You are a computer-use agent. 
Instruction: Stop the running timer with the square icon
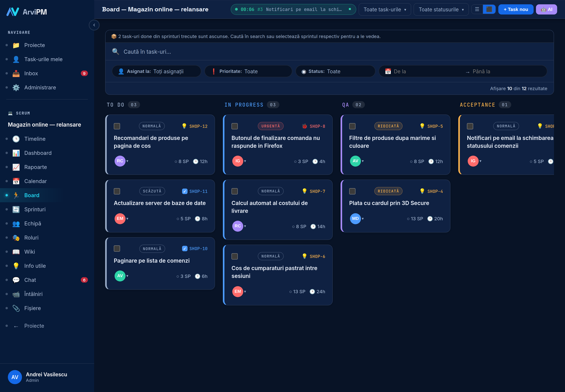click(350, 9)
